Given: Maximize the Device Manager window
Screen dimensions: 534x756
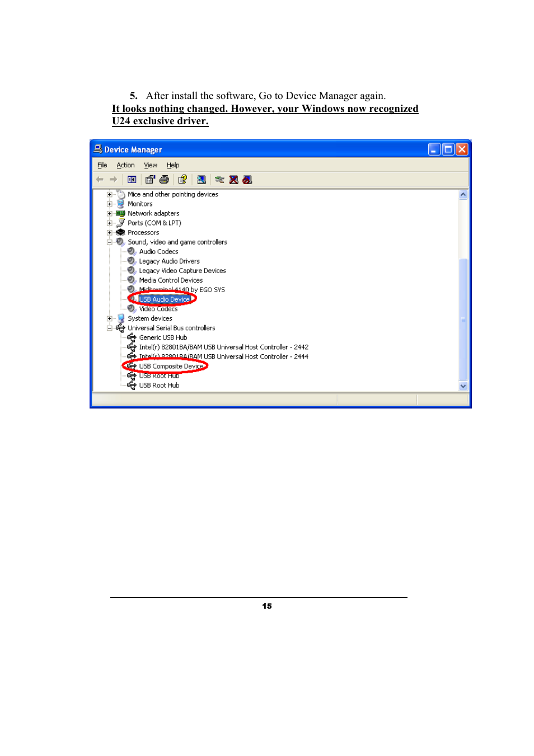Looking at the screenshot, I should [448, 149].
